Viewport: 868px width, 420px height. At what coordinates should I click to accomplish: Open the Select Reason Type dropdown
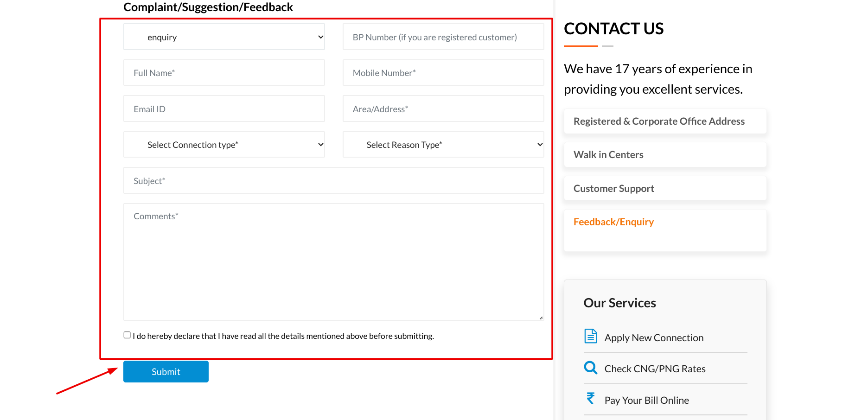tap(443, 145)
